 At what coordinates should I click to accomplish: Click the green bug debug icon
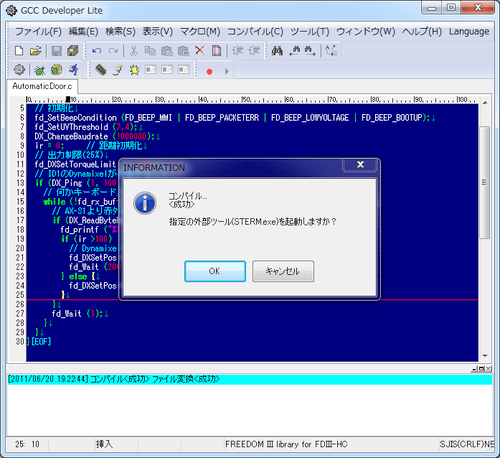tap(40, 70)
